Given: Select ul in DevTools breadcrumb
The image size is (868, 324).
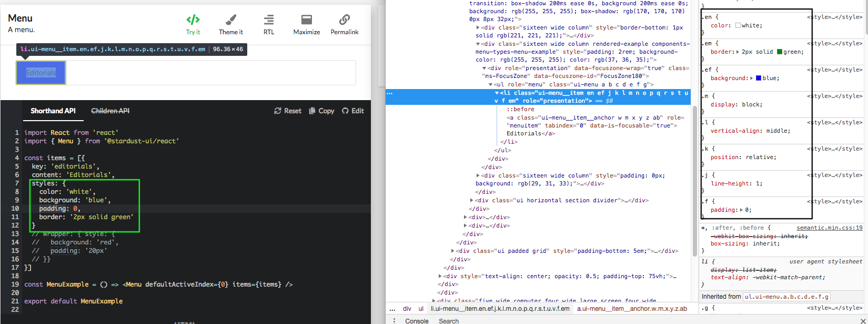Looking at the screenshot, I should coord(421,309).
